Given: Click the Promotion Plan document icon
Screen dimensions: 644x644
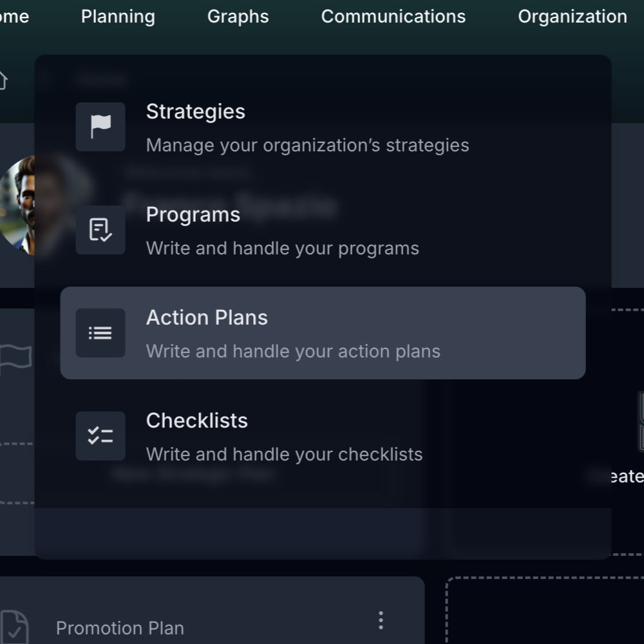Looking at the screenshot, I should [14, 627].
